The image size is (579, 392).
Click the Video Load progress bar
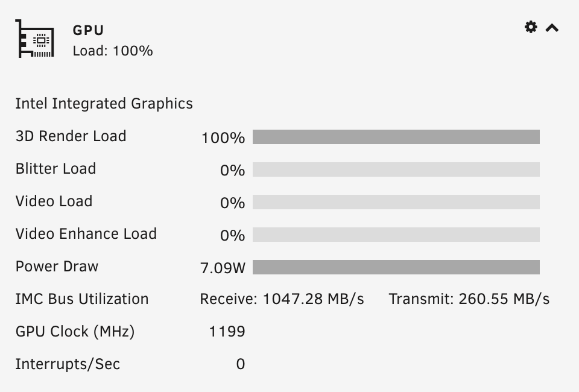pyautogui.click(x=396, y=202)
